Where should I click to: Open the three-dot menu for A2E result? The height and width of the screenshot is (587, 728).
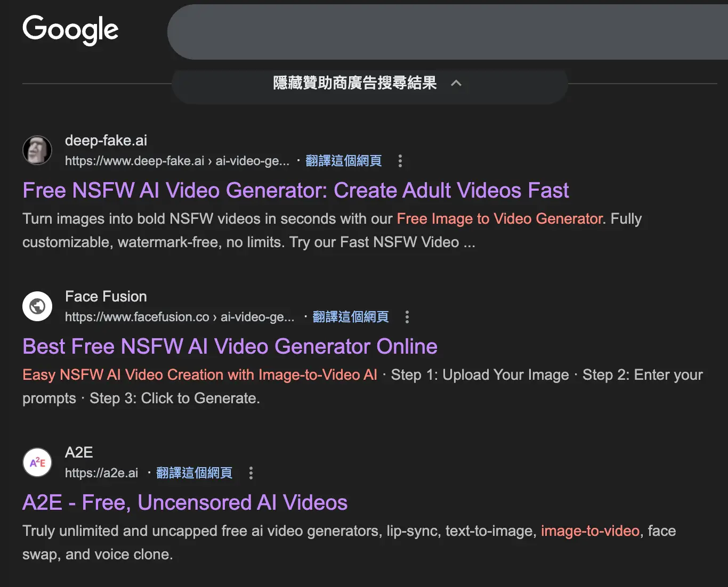coord(251,473)
